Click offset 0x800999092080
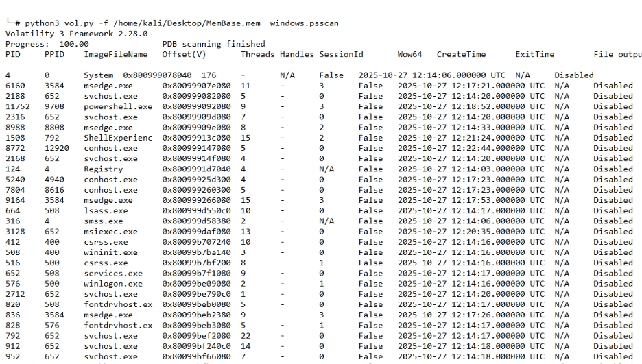The height and width of the screenshot is (364, 642). pyautogui.click(x=197, y=107)
